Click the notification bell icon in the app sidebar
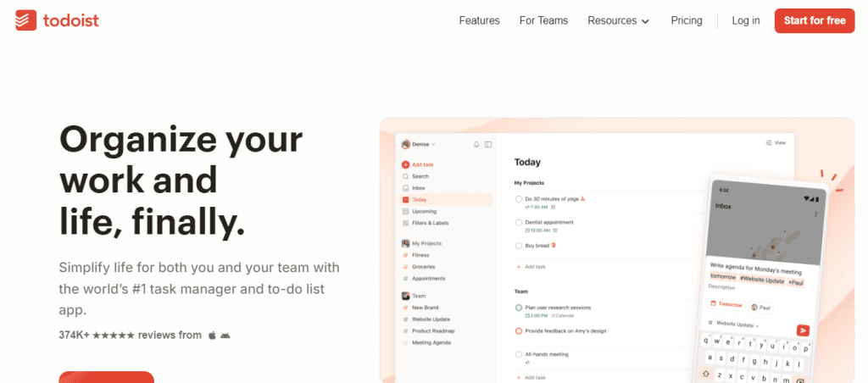Image resolution: width=868 pixels, height=383 pixels. 476,145
